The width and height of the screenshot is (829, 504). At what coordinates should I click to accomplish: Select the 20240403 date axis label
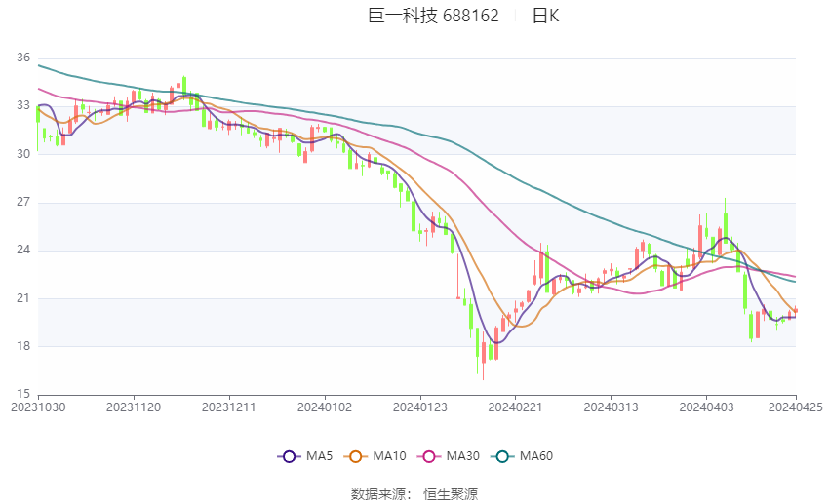(x=704, y=406)
